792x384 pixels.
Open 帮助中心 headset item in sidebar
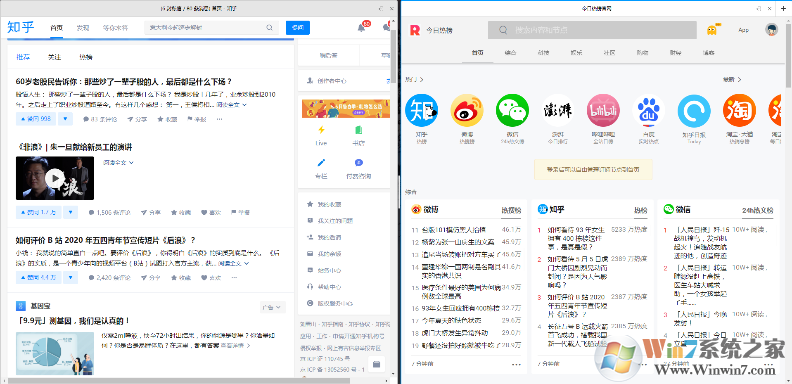click(324, 286)
